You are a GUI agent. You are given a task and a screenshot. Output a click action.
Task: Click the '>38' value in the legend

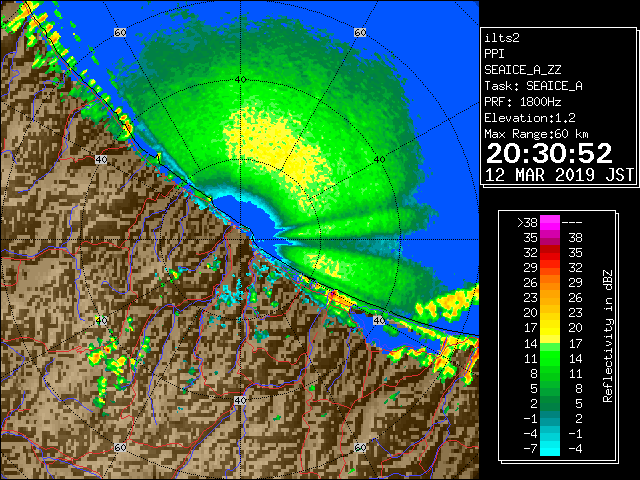(527, 223)
